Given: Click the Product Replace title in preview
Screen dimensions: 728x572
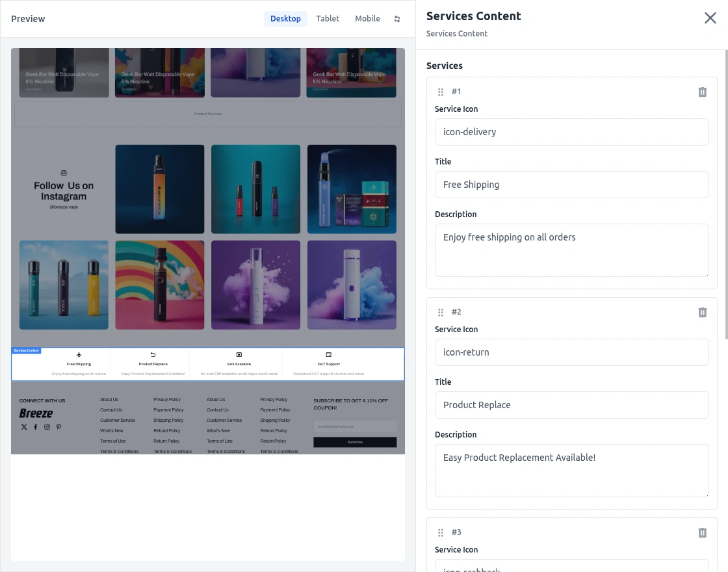Looking at the screenshot, I should click(153, 364).
